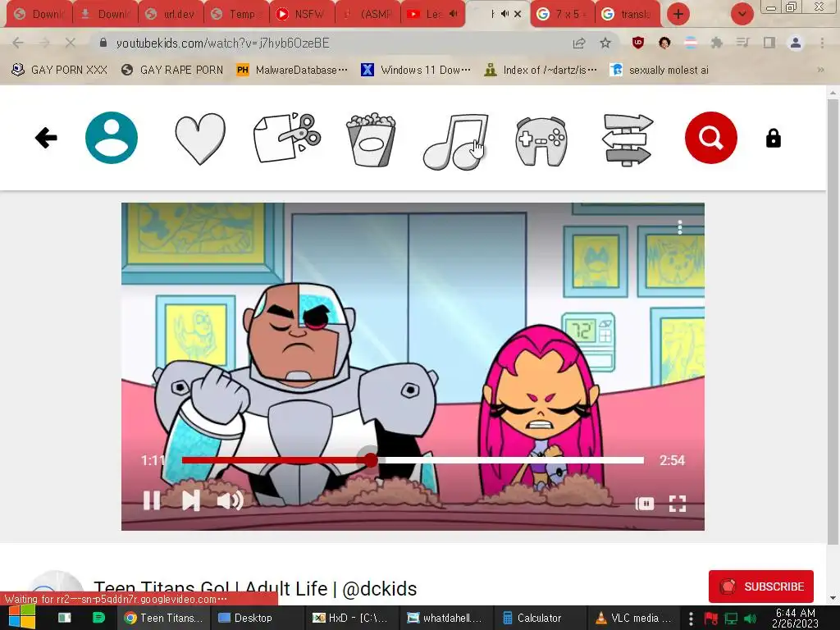Screen dimensions: 840x630
Task: Open Calculator from the taskbar
Action: click(x=540, y=618)
